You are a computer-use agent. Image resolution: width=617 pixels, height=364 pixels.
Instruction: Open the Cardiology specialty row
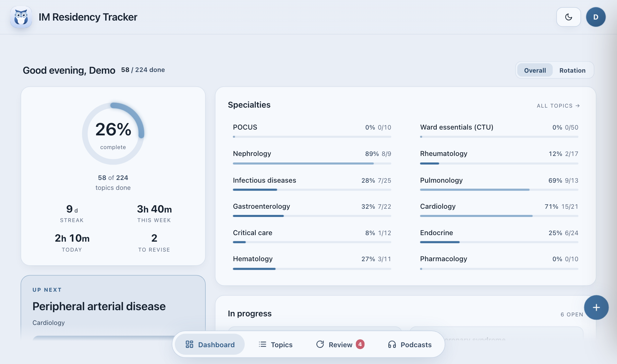point(499,210)
